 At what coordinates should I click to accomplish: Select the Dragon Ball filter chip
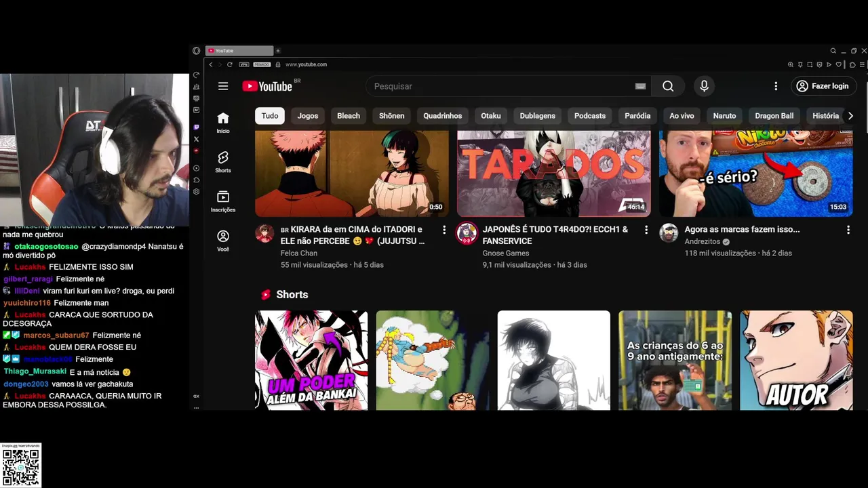[x=774, y=116]
